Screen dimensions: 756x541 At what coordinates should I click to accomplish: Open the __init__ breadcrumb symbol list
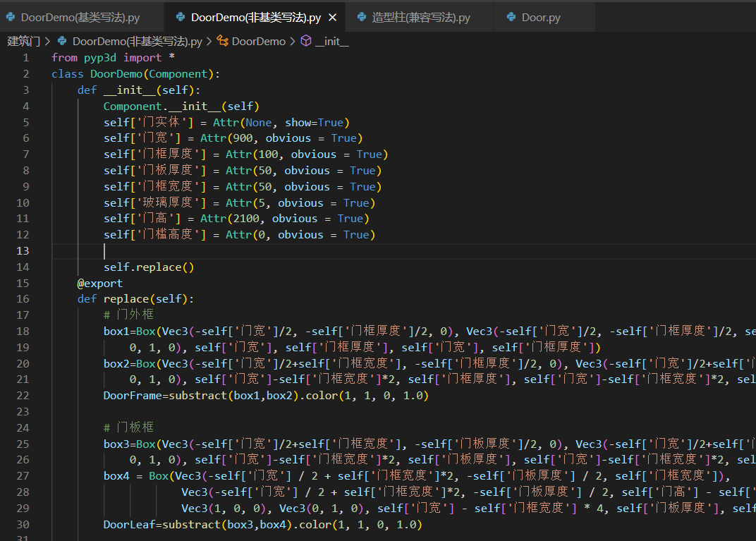pos(331,42)
